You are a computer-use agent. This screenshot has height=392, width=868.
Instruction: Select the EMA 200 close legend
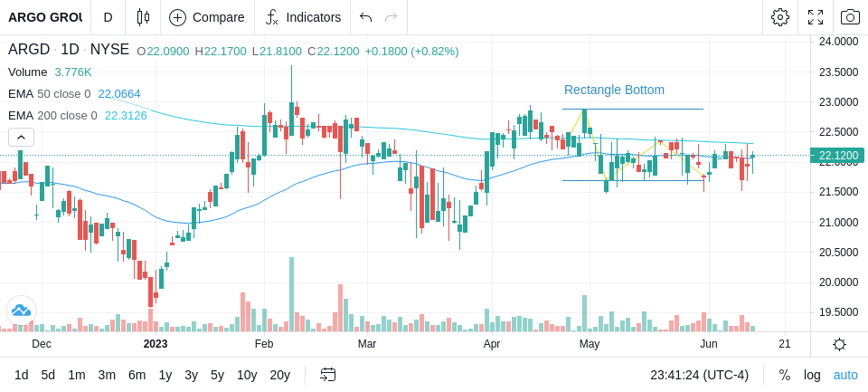tap(52, 116)
